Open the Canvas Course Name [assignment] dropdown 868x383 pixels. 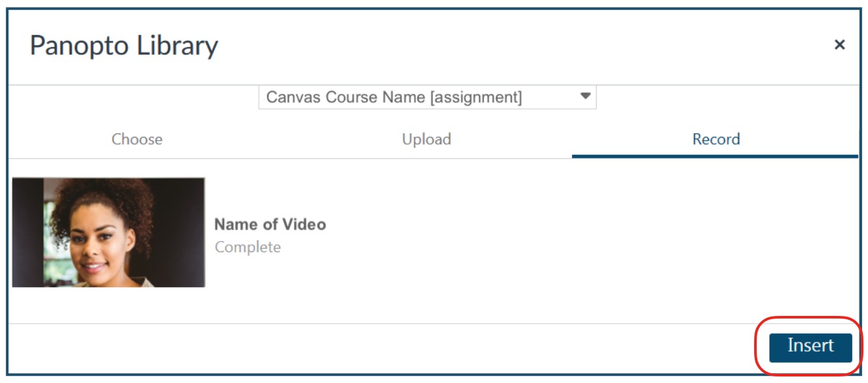pos(427,97)
